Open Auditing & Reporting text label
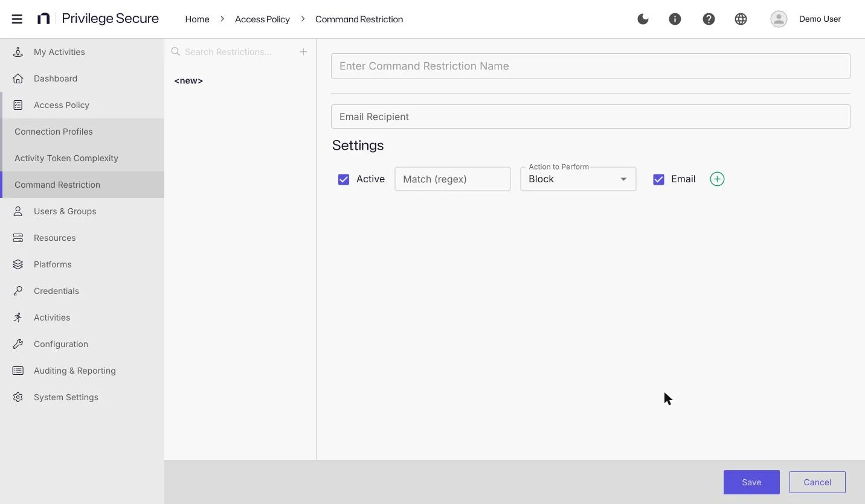This screenshot has height=504, width=865. coord(75,371)
